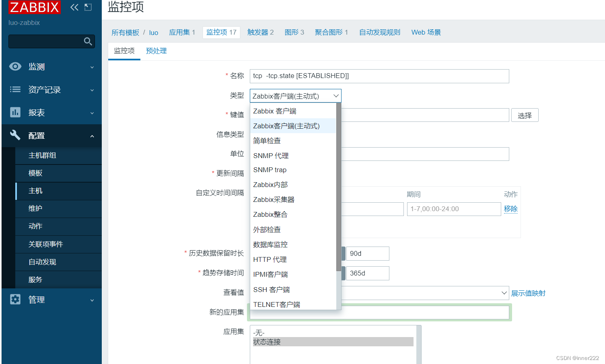Select Zabbix客户端(主动式) option
Screen dimensions: 605x364
coord(293,126)
